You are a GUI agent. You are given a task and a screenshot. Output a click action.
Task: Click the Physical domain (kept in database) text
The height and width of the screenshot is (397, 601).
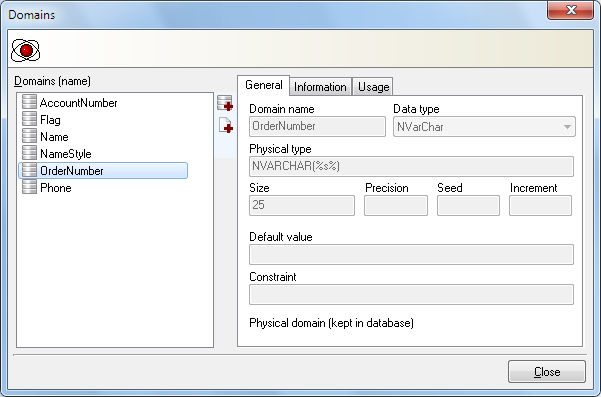(x=331, y=323)
